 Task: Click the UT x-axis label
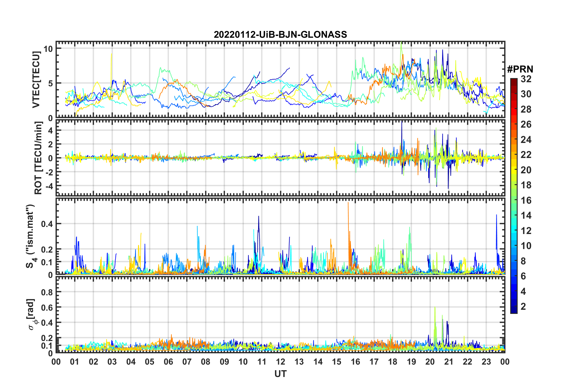click(x=280, y=374)
